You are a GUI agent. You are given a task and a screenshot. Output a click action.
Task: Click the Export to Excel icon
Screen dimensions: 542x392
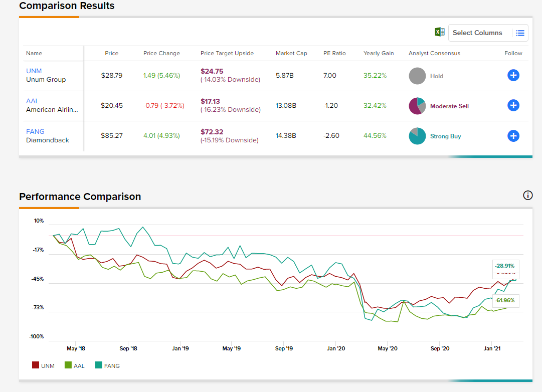pos(440,32)
